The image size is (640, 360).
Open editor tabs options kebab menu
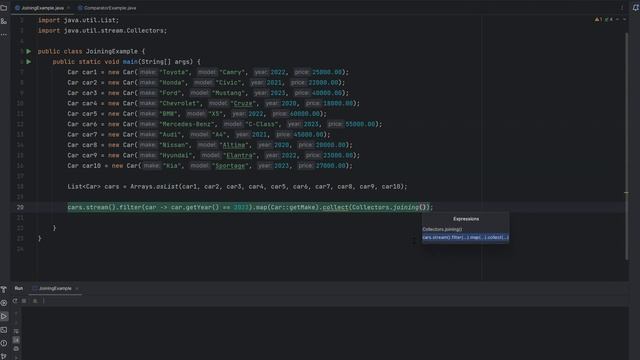click(x=622, y=8)
